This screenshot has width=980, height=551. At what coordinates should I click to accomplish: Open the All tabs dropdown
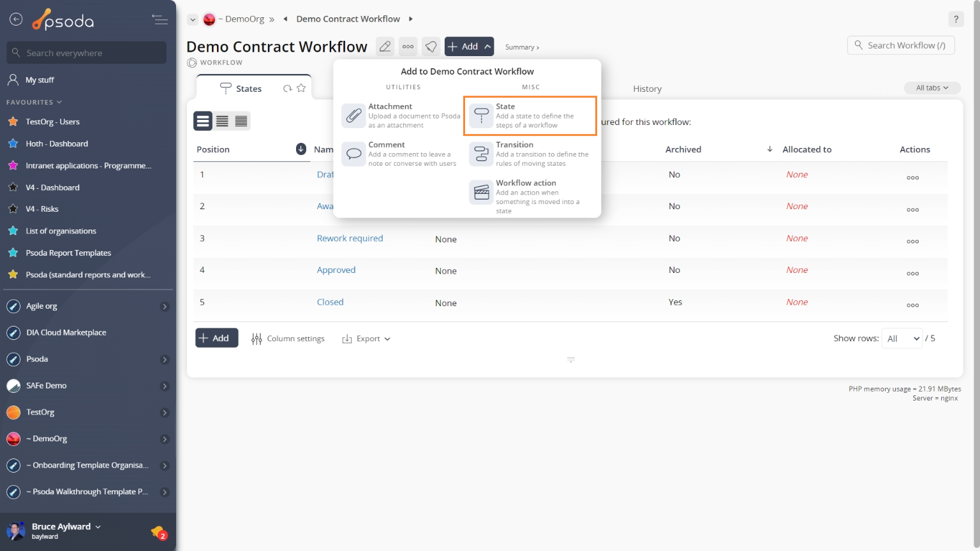click(932, 88)
